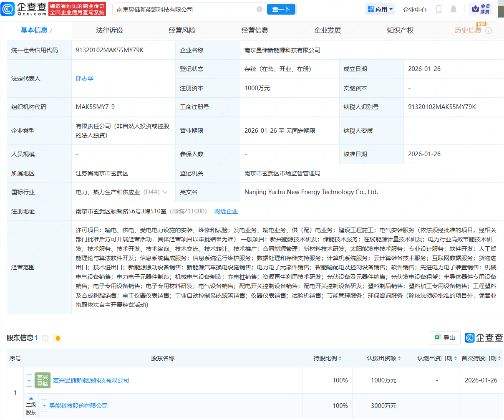Export shareholder data with 导出 button
504x420 pixels.
[445, 338]
